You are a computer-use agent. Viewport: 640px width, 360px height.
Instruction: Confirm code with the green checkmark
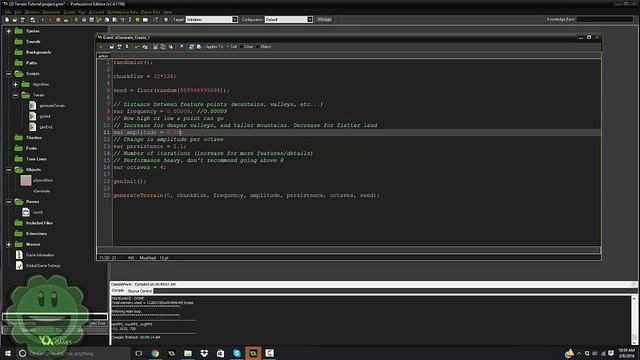tap(101, 47)
